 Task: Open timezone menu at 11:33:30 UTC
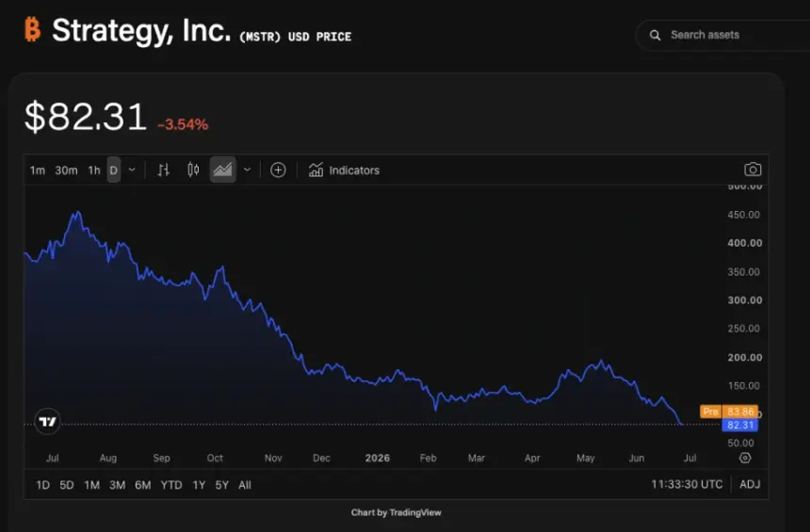click(687, 485)
